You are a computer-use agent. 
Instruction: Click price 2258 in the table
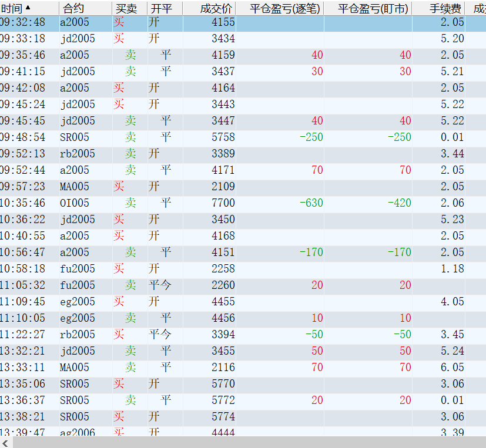223,268
